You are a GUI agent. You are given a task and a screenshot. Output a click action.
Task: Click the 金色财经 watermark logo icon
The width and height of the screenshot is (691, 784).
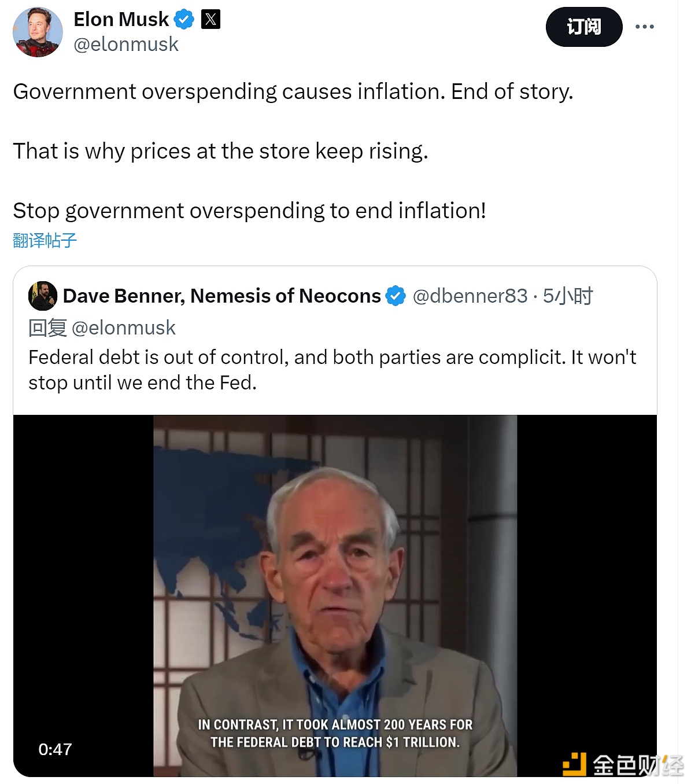point(574,764)
